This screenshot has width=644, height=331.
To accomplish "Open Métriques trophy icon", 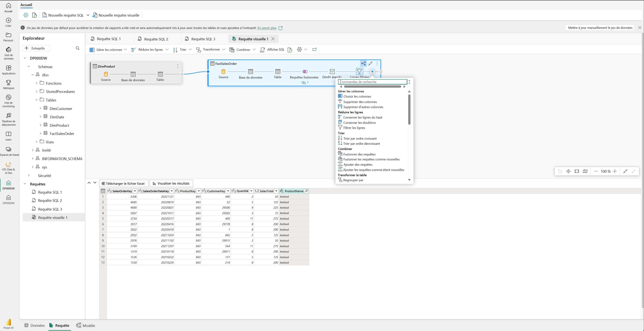I will tap(9, 83).
